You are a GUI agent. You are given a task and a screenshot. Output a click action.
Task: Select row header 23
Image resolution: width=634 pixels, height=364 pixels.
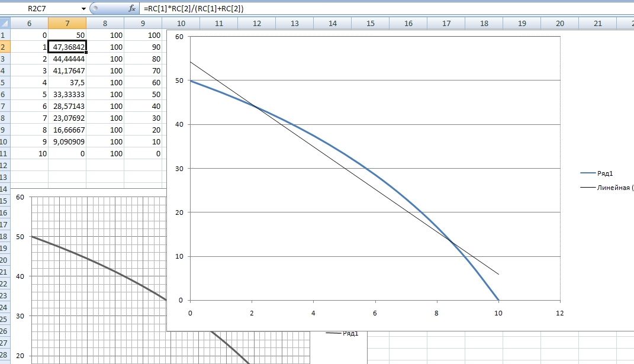click(x=5, y=295)
